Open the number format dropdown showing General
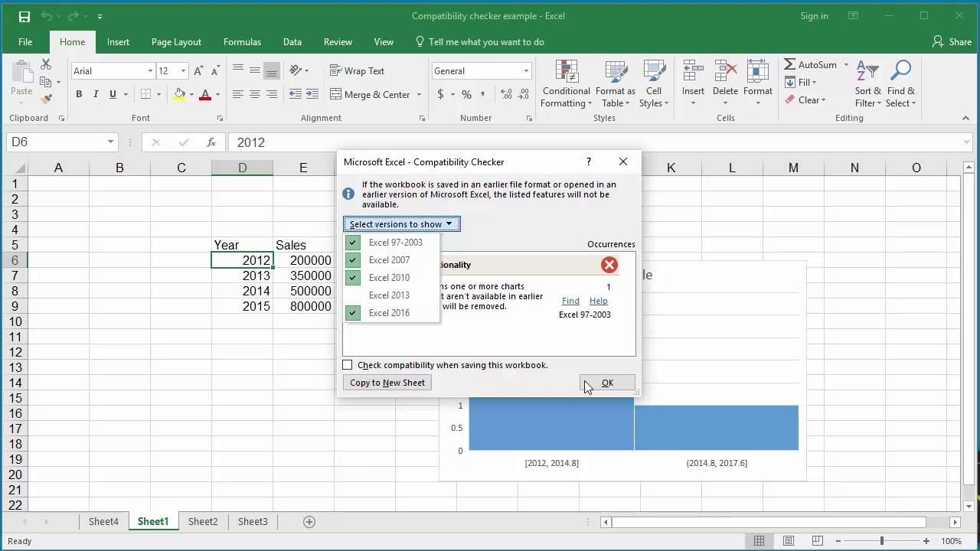The image size is (980, 551). click(x=526, y=70)
